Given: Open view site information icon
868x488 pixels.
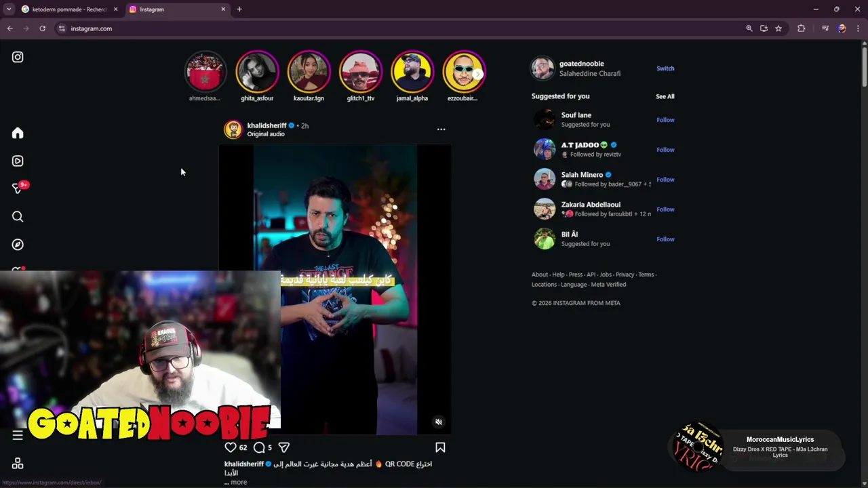Looking at the screenshot, I should click(x=62, y=28).
